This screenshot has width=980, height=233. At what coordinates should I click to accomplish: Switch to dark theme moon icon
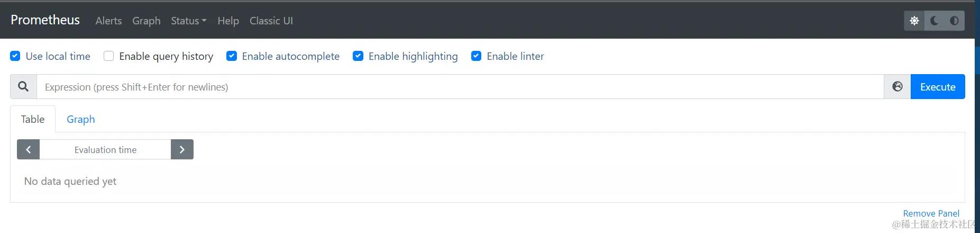point(935,21)
